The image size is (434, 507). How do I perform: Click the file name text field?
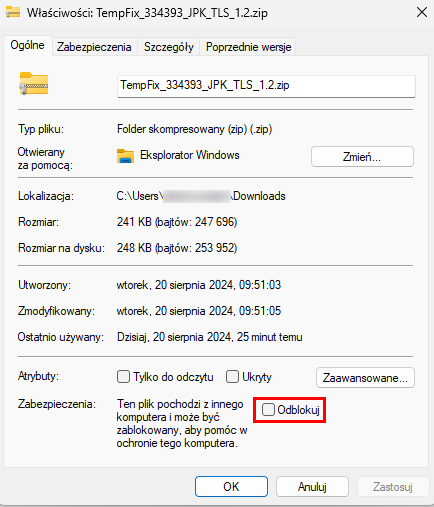click(x=266, y=86)
